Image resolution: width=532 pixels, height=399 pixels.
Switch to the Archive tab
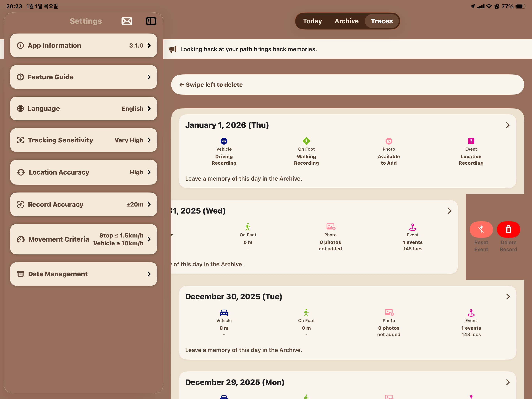click(346, 21)
